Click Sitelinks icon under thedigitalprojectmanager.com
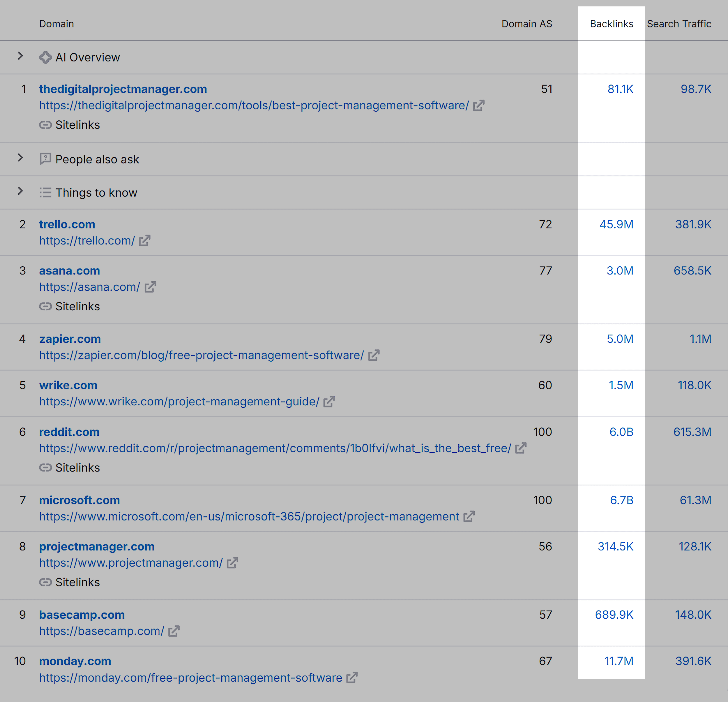Viewport: 728px width, 702px height. coord(45,125)
